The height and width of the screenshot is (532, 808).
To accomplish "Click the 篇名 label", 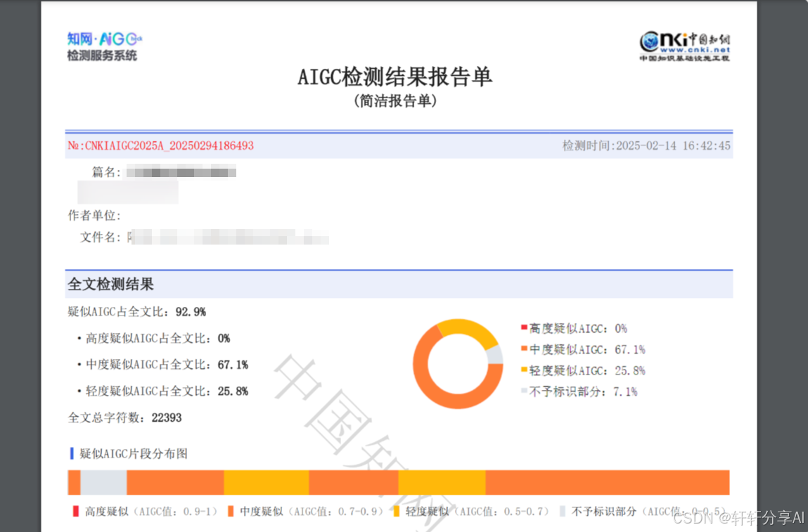I will click(106, 172).
